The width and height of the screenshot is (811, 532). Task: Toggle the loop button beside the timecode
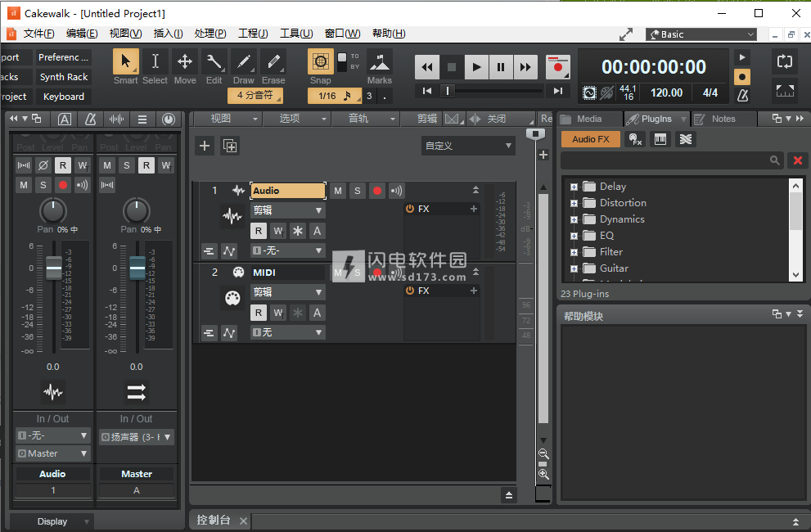point(785,61)
